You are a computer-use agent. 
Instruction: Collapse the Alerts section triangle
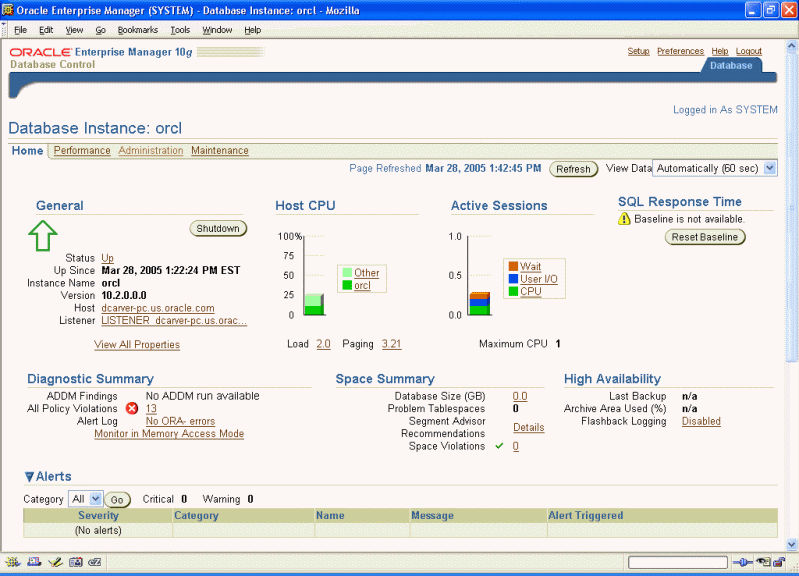click(x=29, y=477)
